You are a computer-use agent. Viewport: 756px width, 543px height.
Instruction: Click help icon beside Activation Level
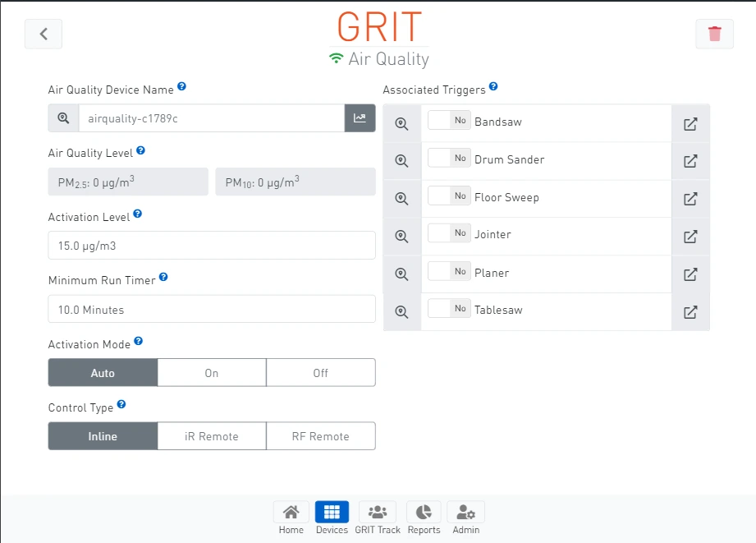(137, 214)
